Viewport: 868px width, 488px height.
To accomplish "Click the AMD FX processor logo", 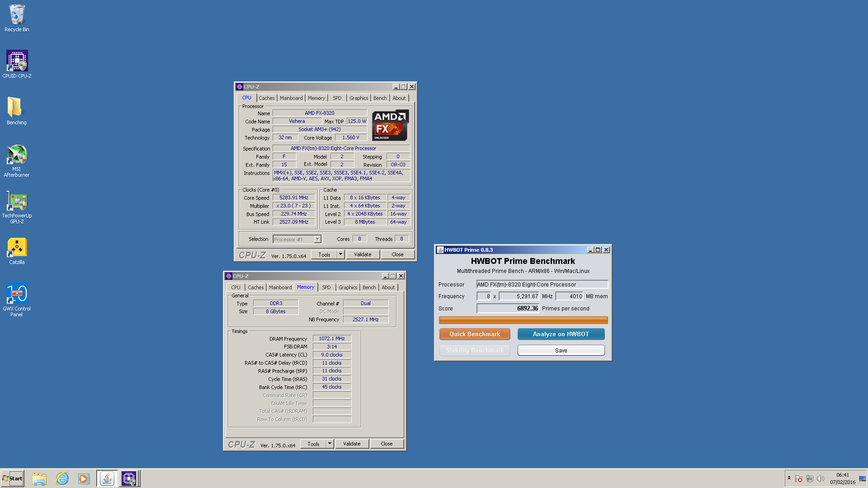I will [390, 125].
